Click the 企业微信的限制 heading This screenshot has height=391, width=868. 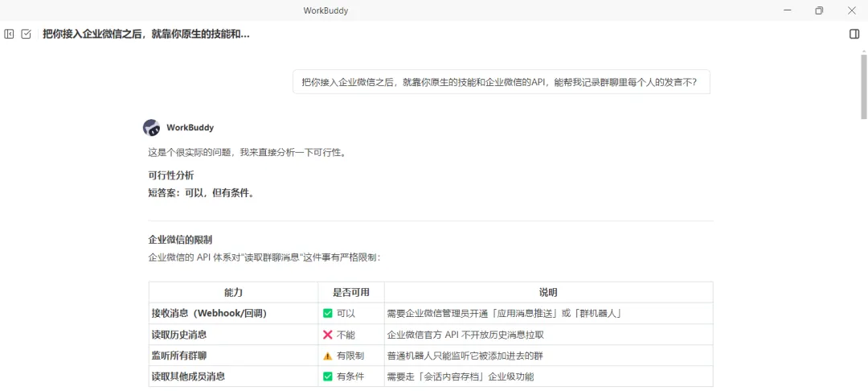coord(181,240)
